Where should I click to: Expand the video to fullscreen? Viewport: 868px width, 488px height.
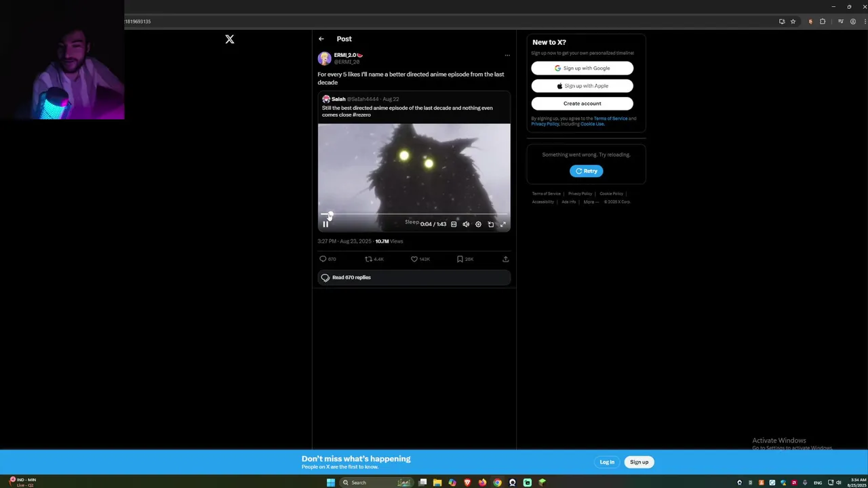click(503, 224)
